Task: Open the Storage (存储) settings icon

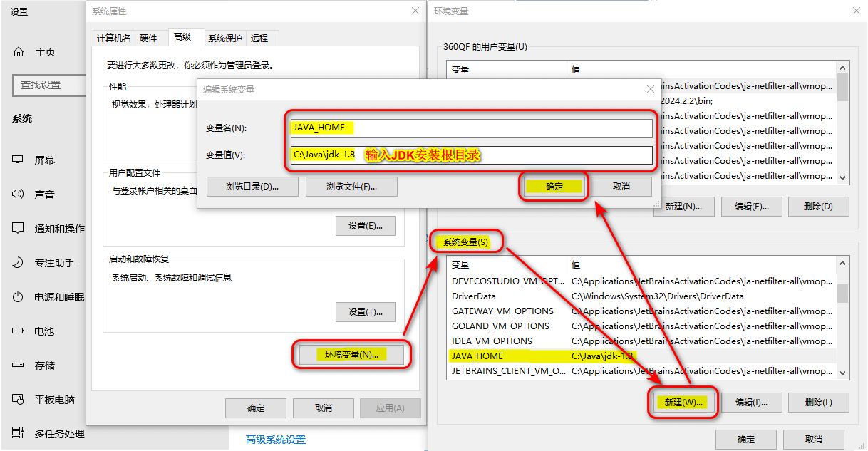Action: click(x=19, y=366)
